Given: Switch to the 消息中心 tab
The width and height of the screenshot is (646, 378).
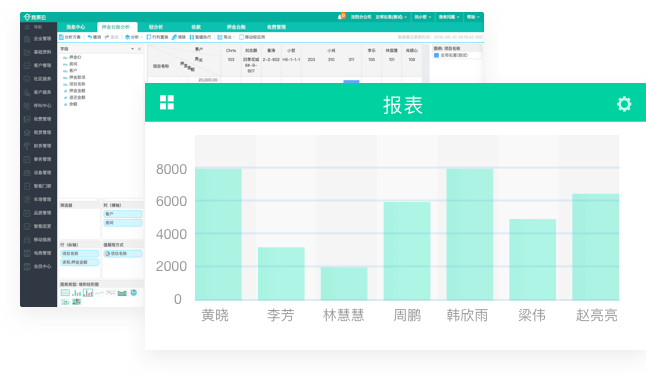Looking at the screenshot, I should click(76, 27).
